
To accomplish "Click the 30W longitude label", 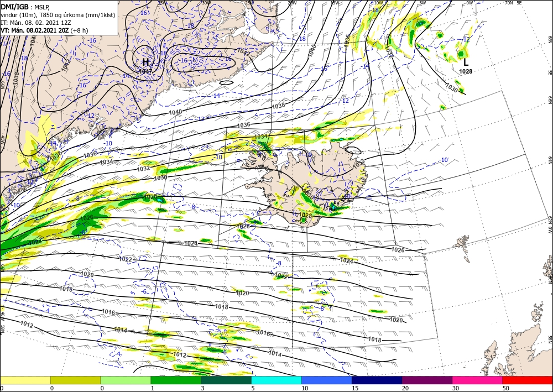I will pyautogui.click(x=206, y=3).
